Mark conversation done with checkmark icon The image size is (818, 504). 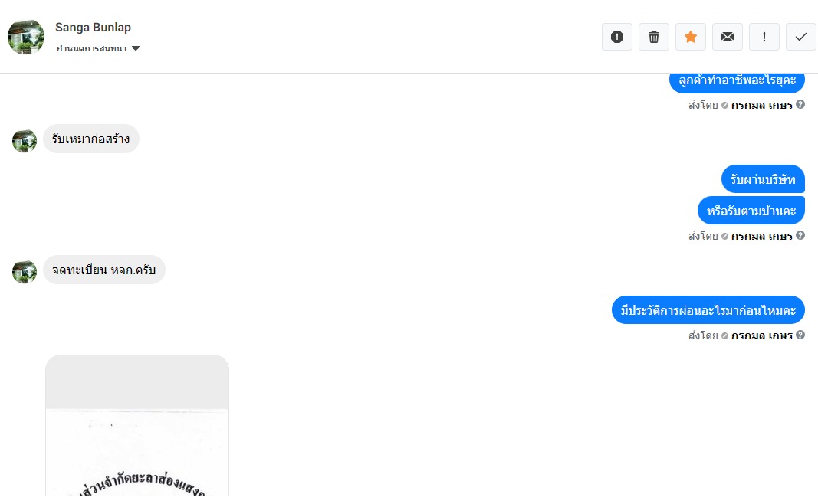click(801, 37)
